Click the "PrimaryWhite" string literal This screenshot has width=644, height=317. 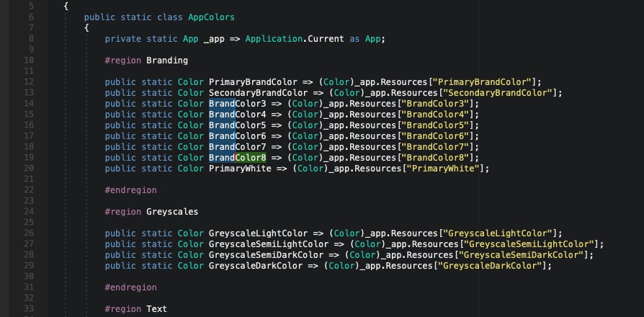click(443, 169)
